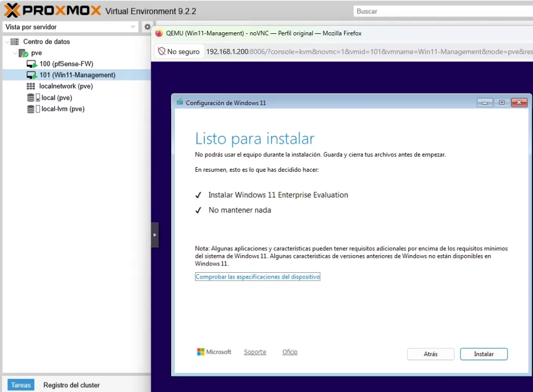The width and height of the screenshot is (533, 392).
Task: Select '101 (Win11-Management)' in the tree
Action: [x=78, y=75]
